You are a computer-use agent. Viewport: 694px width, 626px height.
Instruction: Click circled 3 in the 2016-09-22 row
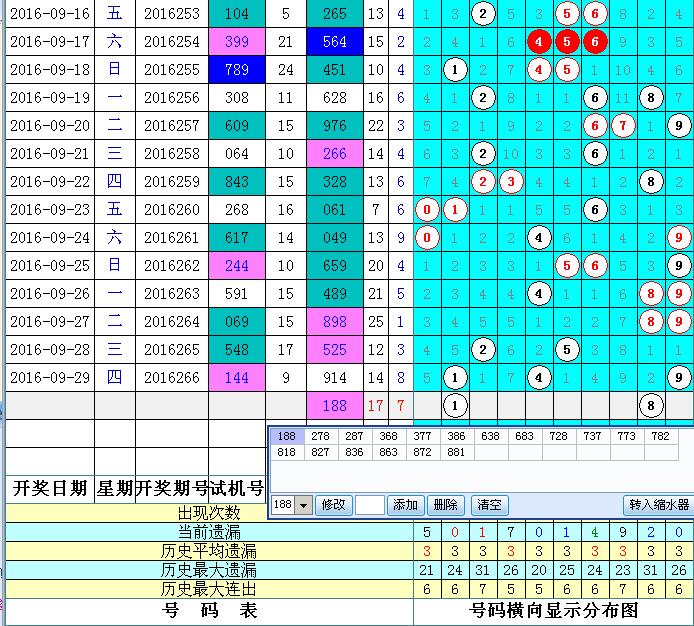pyautogui.click(x=511, y=182)
